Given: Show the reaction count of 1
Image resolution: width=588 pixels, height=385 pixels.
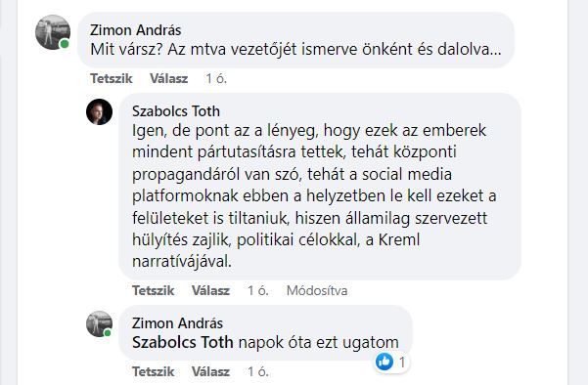Looking at the screenshot, I should tap(402, 363).
